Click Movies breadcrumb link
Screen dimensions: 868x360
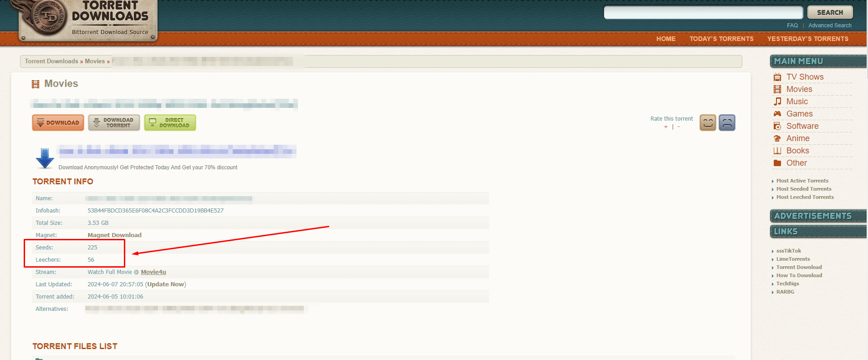click(x=95, y=61)
